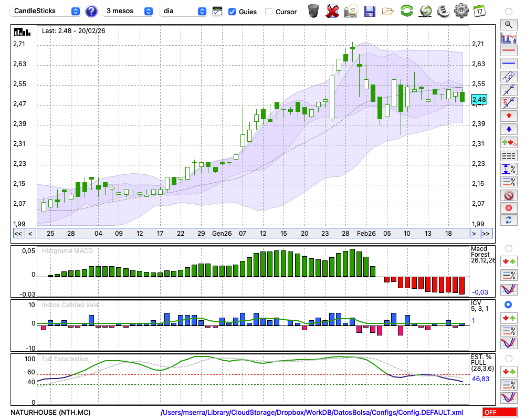
Task: Select the blue horizontal line tool
Action: 508,64
